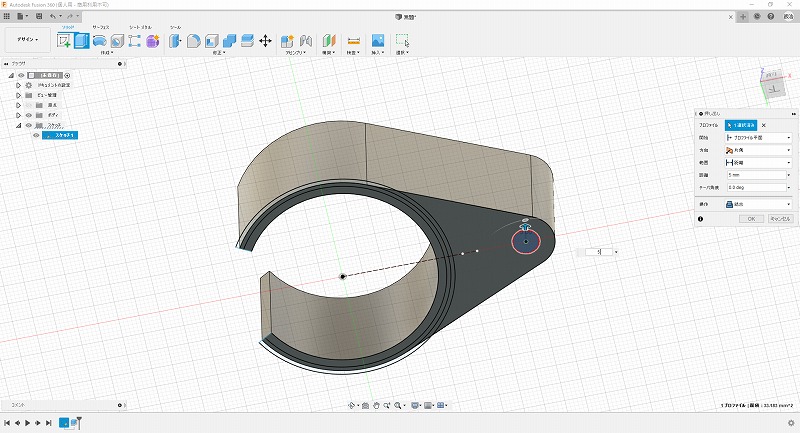The image size is (800, 433).
Task: Open the 操作 operation dropdown
Action: click(x=756, y=203)
